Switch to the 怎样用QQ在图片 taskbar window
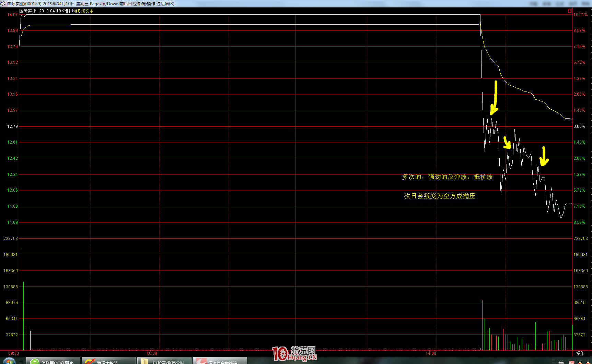592x364 pixels. click(53, 361)
